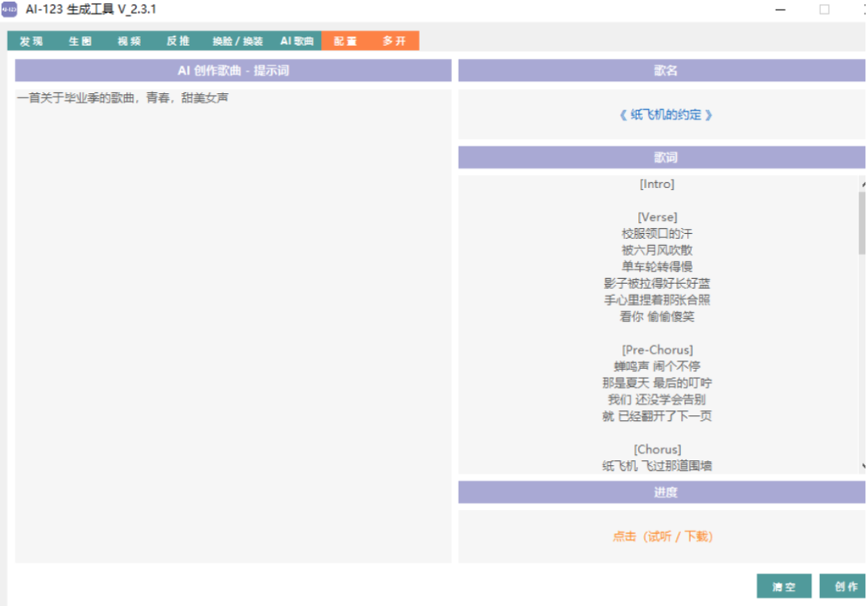Click the lyric line 手心里捏着那张合照
This screenshot has width=868, height=606.
657,300
